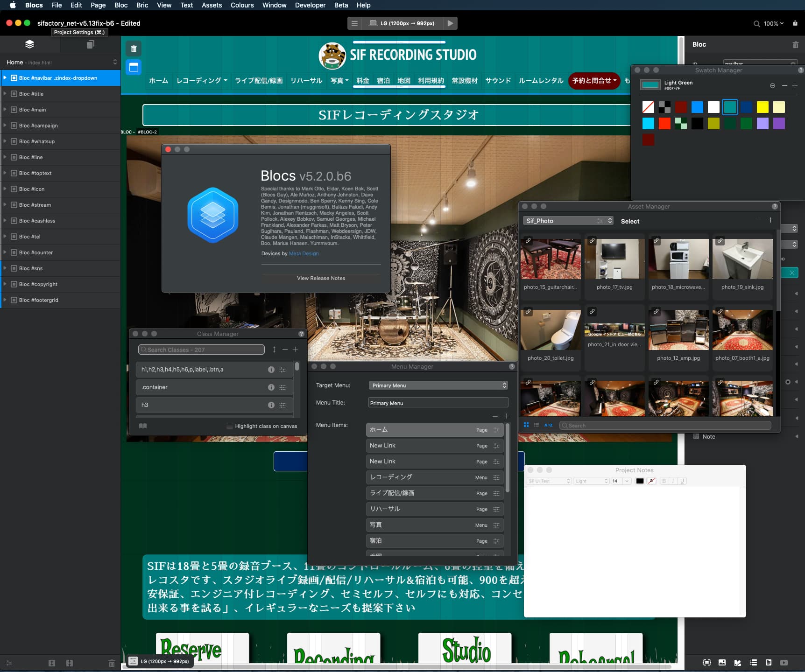The height and width of the screenshot is (672, 805).
Task: Click the preview play button in toolbar
Action: point(450,23)
